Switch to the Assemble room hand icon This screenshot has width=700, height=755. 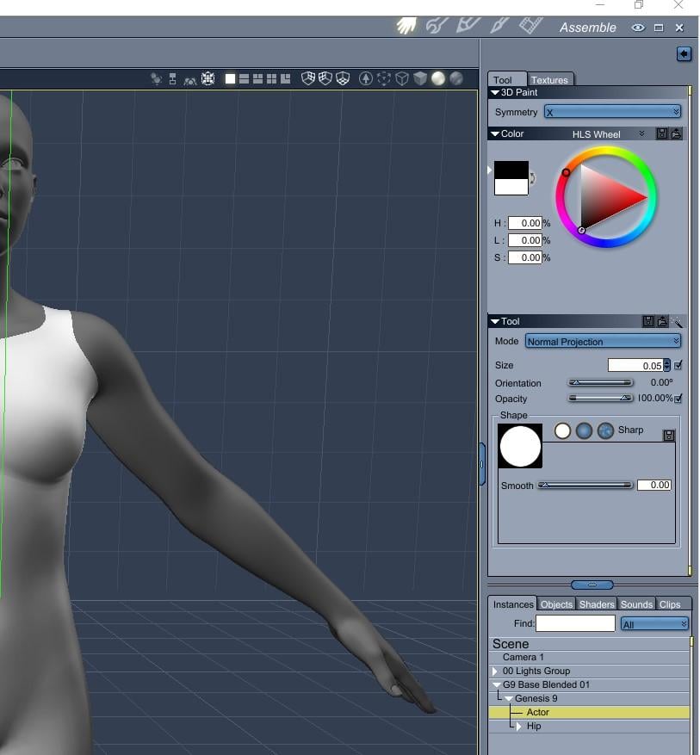pyautogui.click(x=406, y=26)
